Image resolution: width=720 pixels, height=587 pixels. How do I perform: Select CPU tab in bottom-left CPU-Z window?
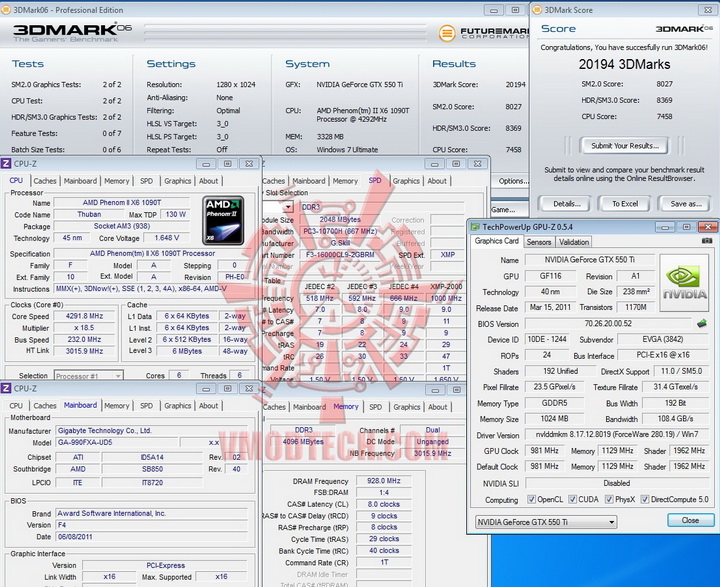tap(16, 406)
